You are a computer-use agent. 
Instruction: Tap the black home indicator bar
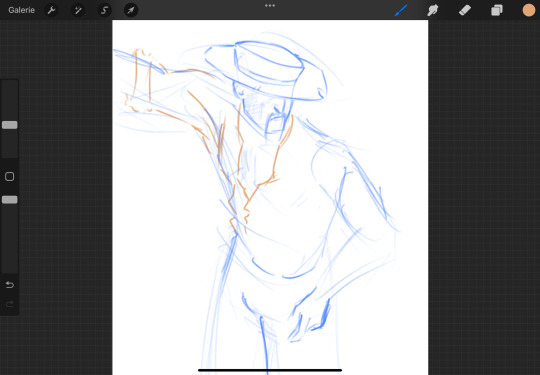270,370
